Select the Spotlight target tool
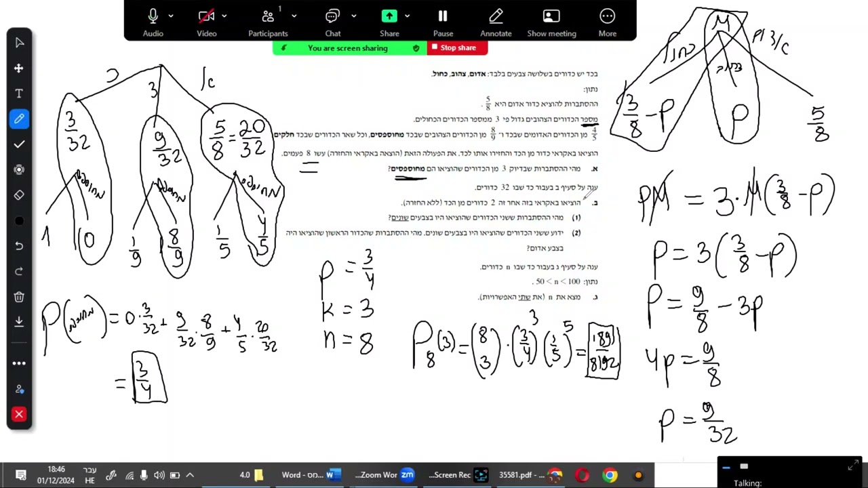 (19, 169)
